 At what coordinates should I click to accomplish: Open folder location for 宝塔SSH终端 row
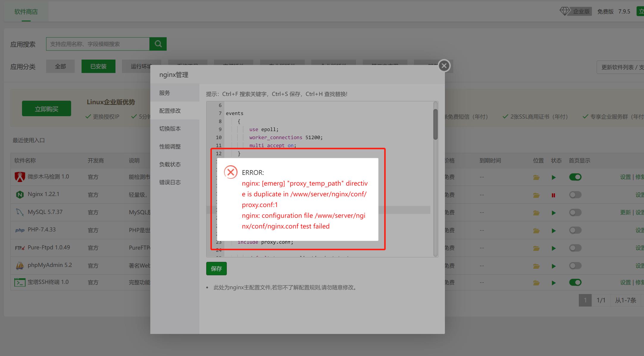click(x=536, y=283)
